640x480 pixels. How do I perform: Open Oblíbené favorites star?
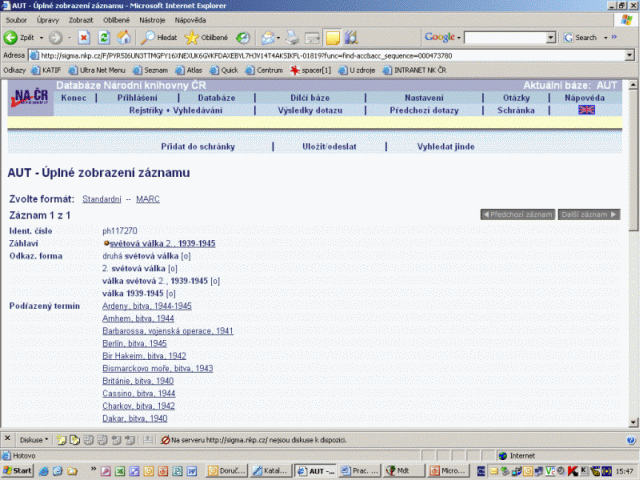(x=206, y=38)
